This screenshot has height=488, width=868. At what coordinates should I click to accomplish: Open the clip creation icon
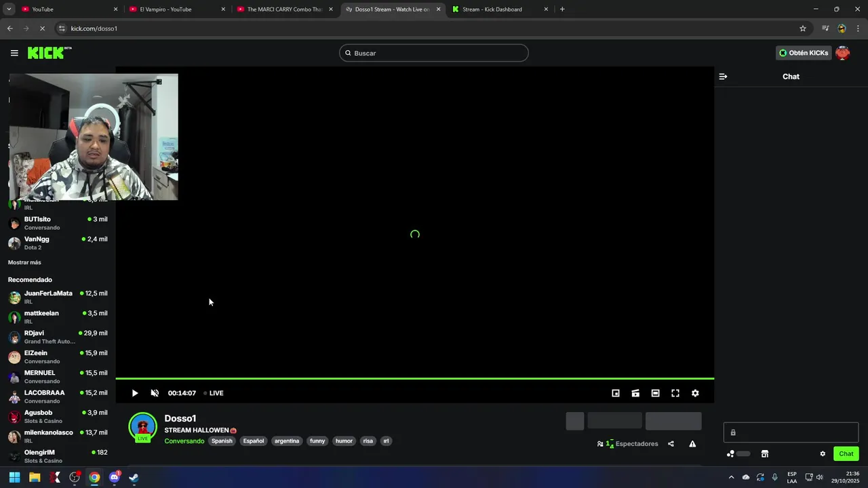tap(635, 393)
